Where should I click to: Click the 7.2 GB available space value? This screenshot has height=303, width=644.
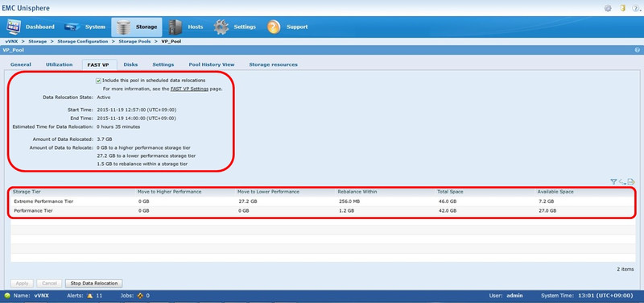[547, 201]
